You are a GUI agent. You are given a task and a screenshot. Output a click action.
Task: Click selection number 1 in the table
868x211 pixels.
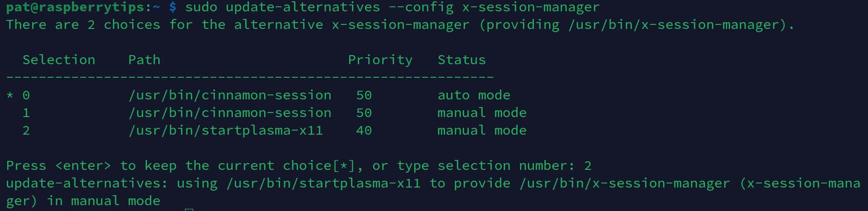point(26,113)
